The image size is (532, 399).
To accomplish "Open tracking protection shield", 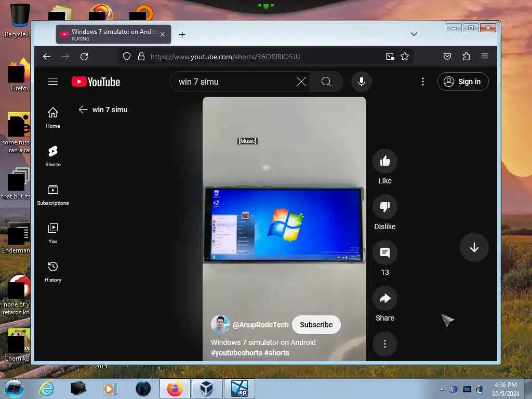I will click(x=127, y=56).
